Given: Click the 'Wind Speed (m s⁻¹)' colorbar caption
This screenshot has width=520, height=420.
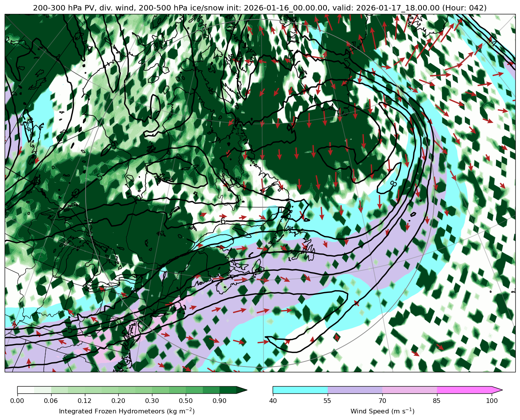Looking at the screenshot, I should coord(382,411).
